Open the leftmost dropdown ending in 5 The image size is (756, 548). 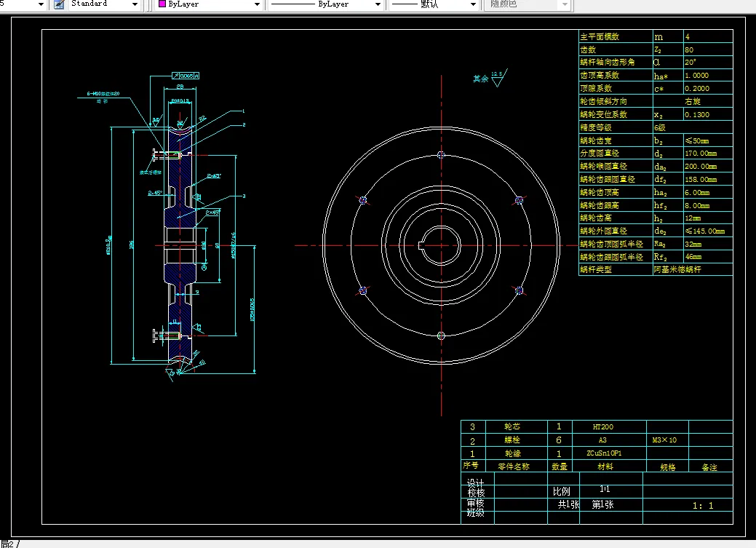[x=39, y=4]
